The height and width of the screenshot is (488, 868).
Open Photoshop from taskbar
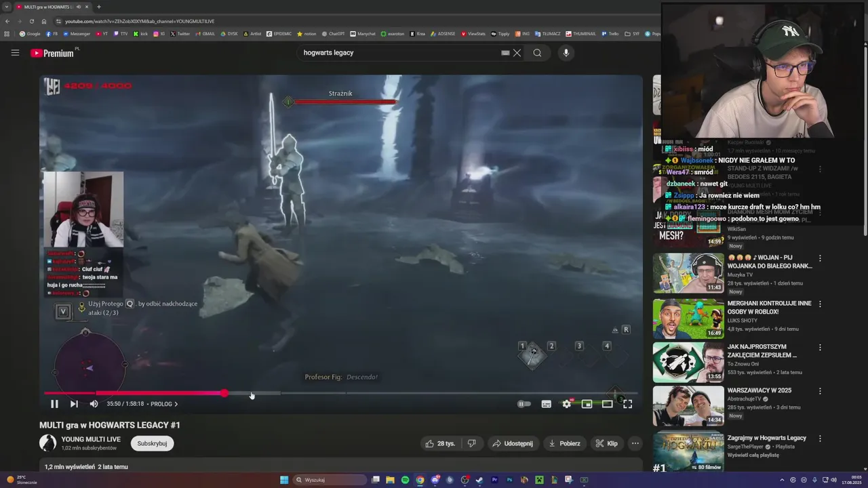tap(509, 480)
